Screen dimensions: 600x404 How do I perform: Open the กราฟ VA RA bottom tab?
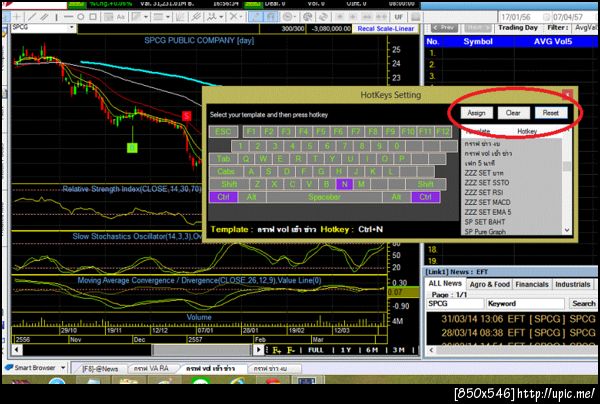152,368
